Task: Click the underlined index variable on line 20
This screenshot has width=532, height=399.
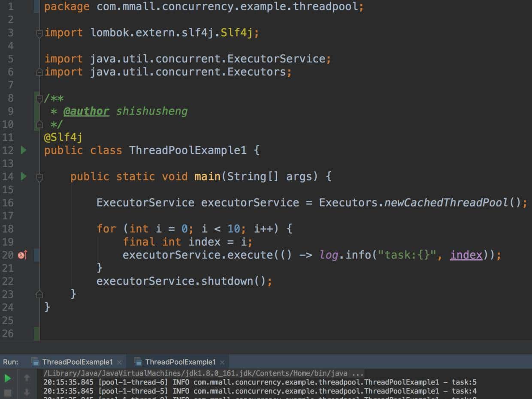Action: (x=466, y=255)
